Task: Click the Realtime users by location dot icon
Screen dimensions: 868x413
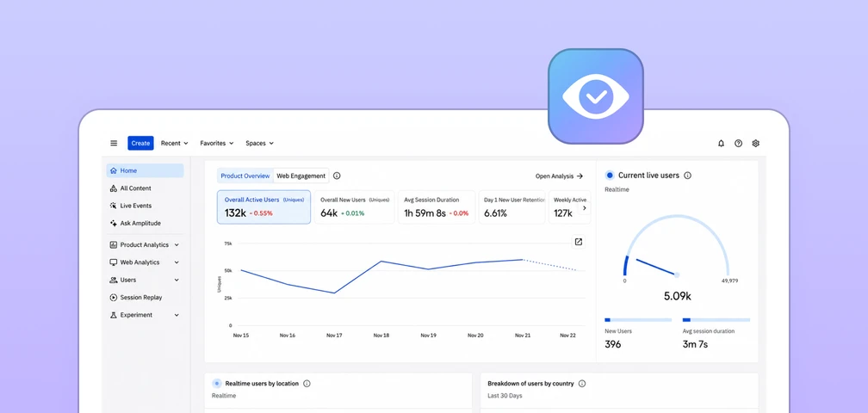Action: pyautogui.click(x=216, y=383)
